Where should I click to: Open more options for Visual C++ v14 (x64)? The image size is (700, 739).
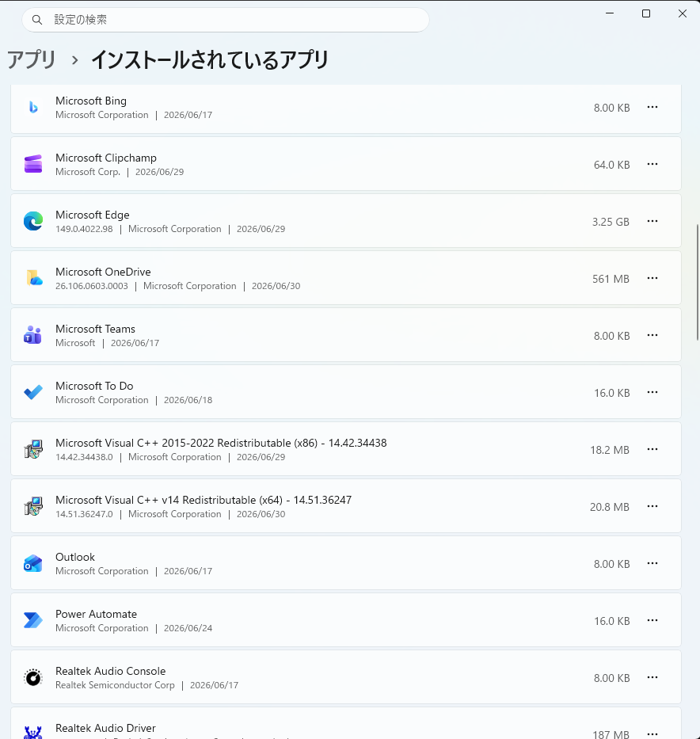click(652, 506)
